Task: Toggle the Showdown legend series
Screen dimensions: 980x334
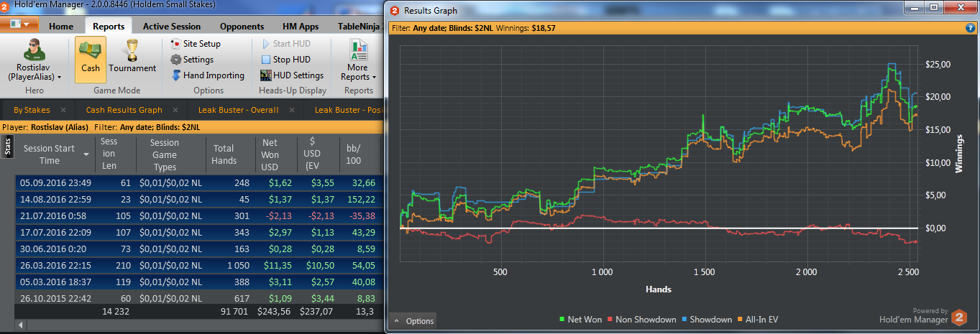Action: coord(707,319)
